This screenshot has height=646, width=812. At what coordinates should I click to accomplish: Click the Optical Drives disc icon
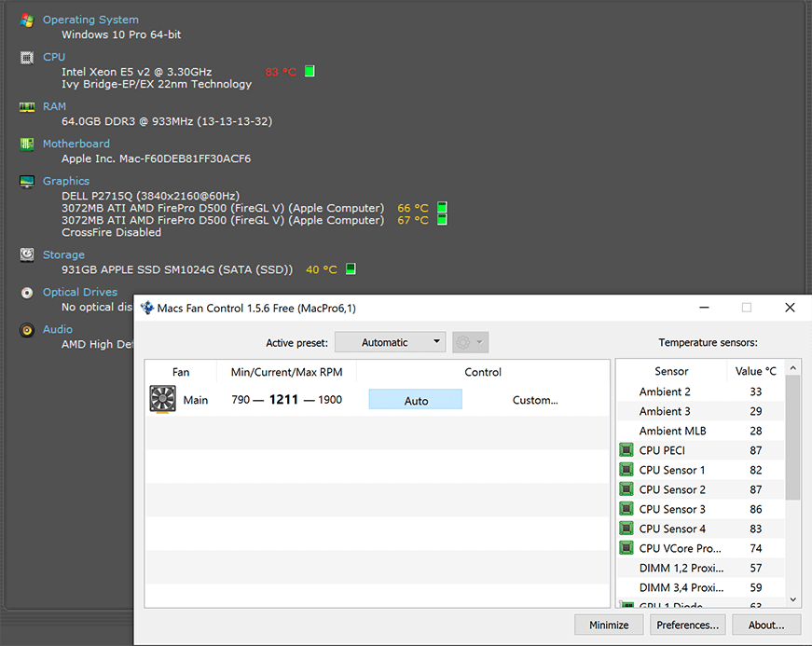click(x=27, y=293)
